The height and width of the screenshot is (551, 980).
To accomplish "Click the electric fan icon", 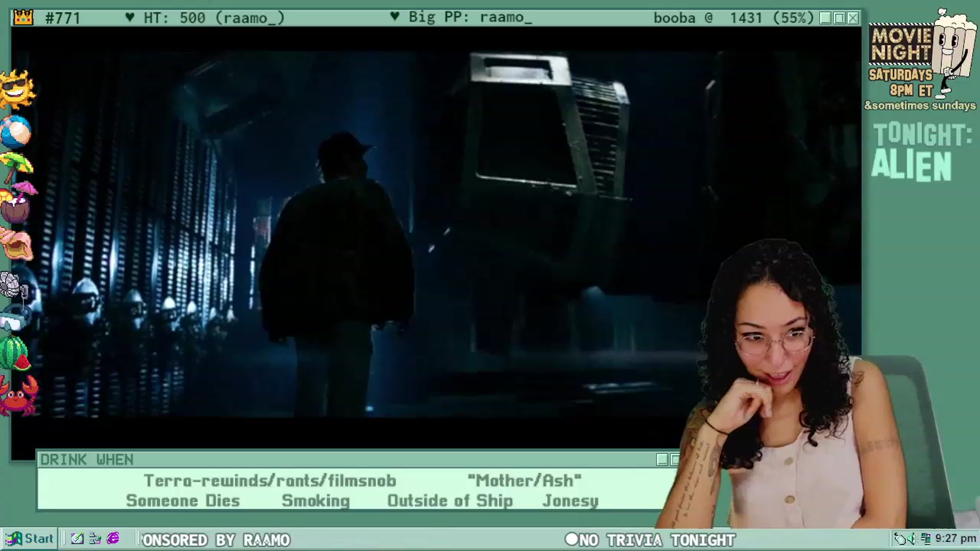I will pos(14,286).
